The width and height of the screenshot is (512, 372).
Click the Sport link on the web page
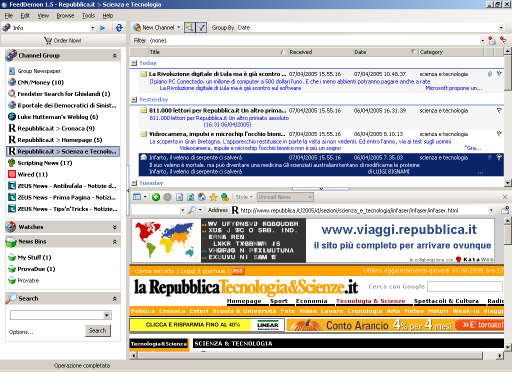pyautogui.click(x=279, y=301)
